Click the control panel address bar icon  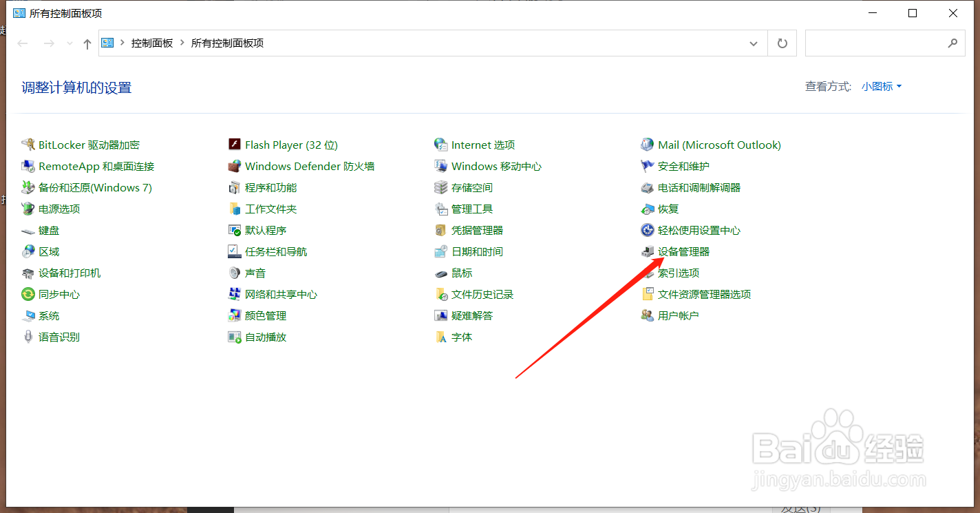(x=108, y=43)
